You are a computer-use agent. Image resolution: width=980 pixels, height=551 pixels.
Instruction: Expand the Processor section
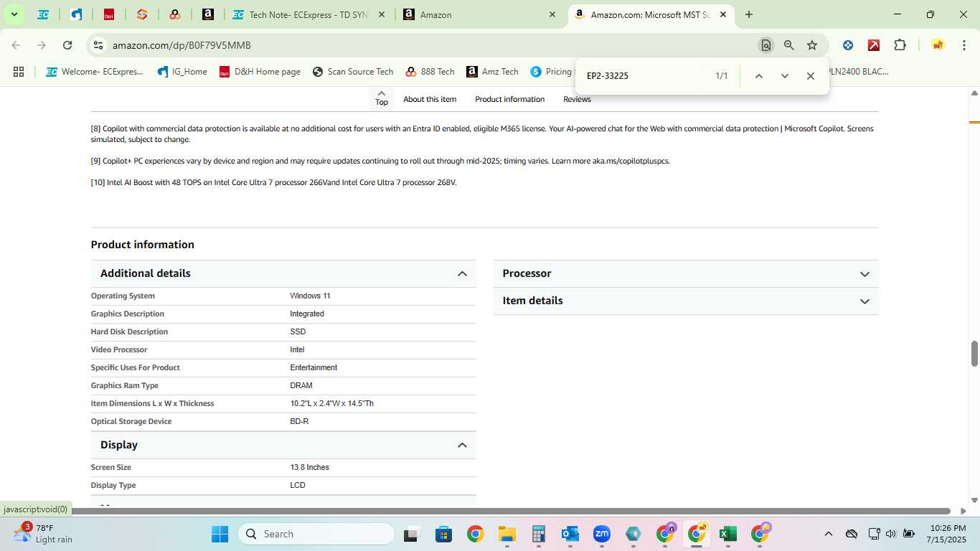tap(686, 273)
